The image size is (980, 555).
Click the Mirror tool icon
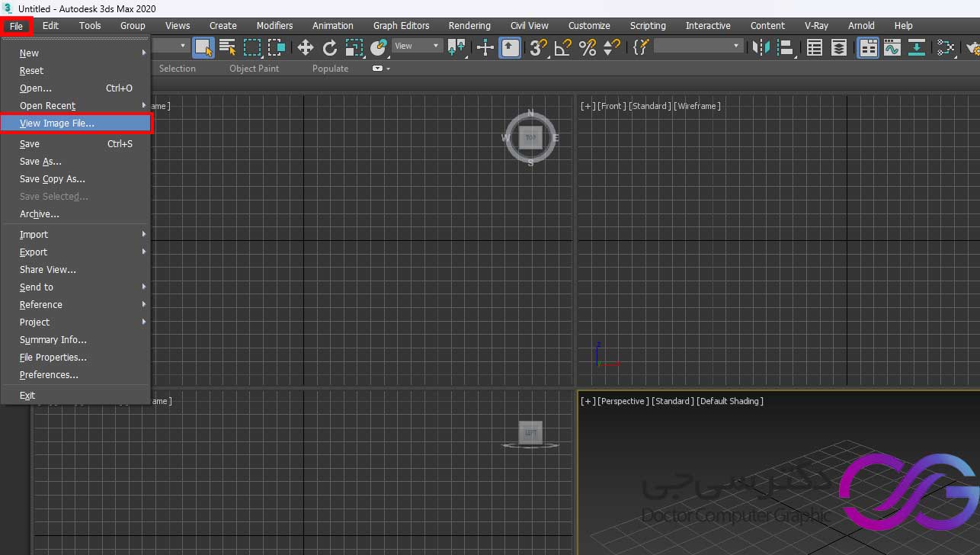[761, 47]
